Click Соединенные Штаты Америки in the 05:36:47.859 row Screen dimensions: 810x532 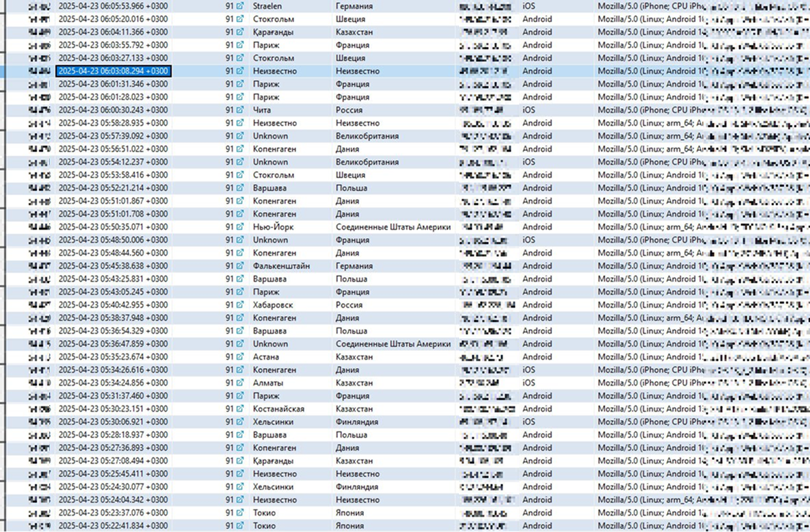pyautogui.click(x=393, y=344)
